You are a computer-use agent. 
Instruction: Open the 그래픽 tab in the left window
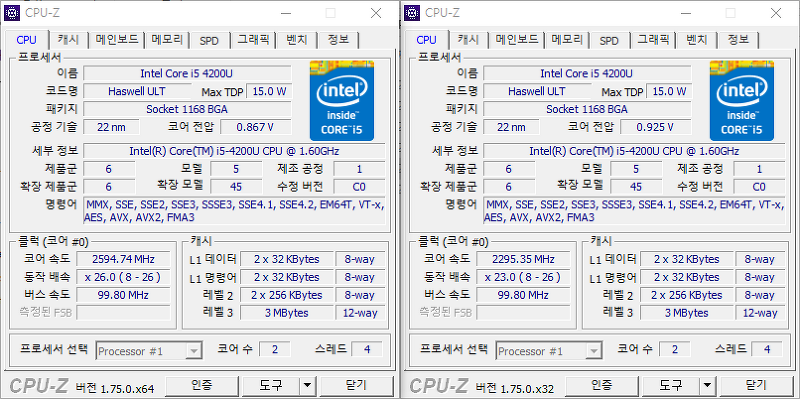click(x=253, y=40)
